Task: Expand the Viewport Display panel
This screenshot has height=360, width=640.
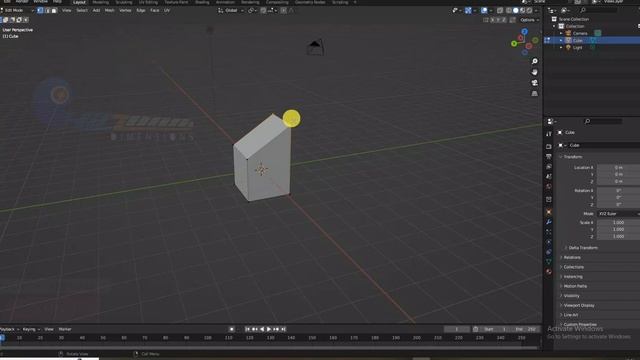Action: (x=577, y=305)
